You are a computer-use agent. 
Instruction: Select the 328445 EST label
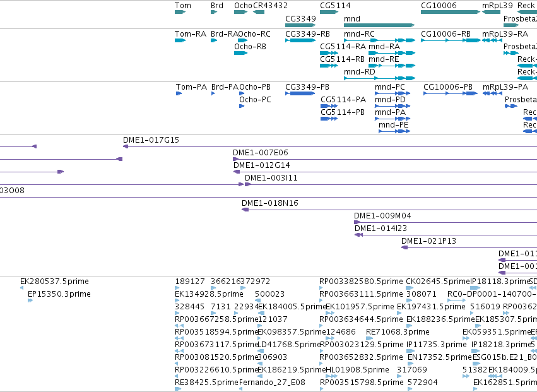(x=189, y=307)
